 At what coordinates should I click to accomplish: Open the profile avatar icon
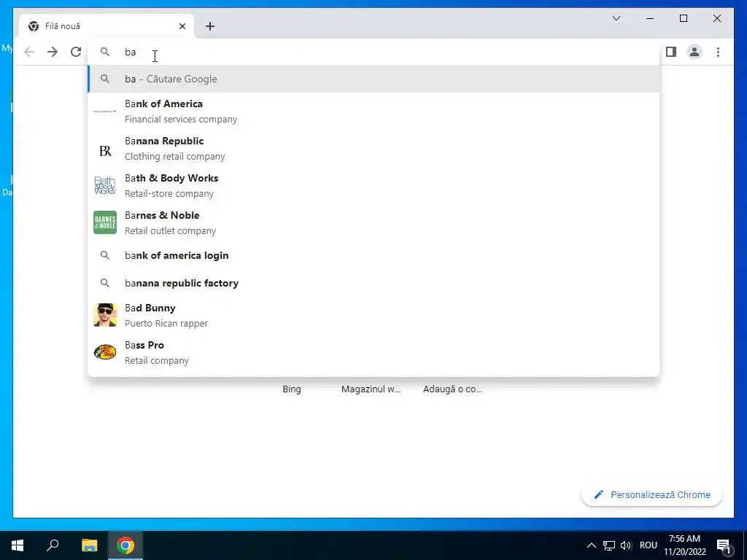(x=694, y=52)
